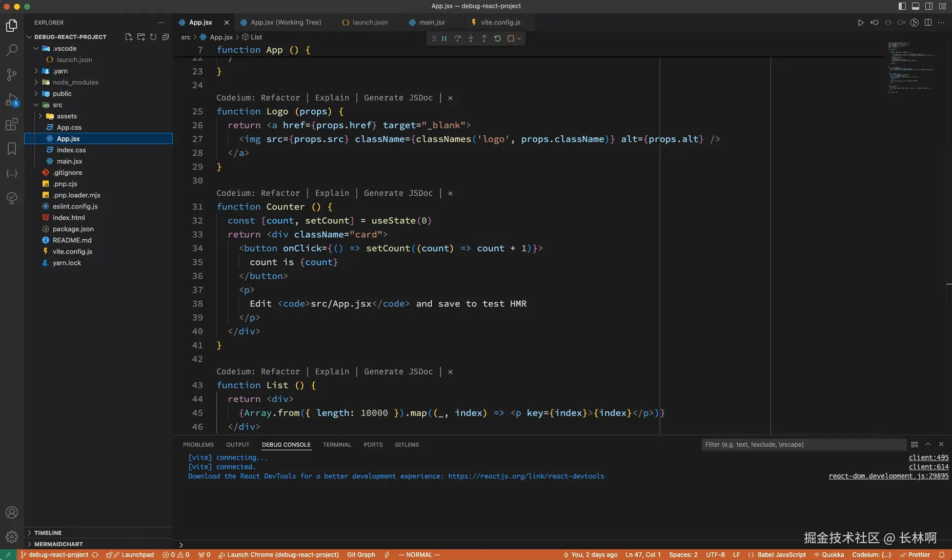This screenshot has height=560, width=952.
Task: Toggle the primary sidebar layout button
Action: click(x=902, y=6)
